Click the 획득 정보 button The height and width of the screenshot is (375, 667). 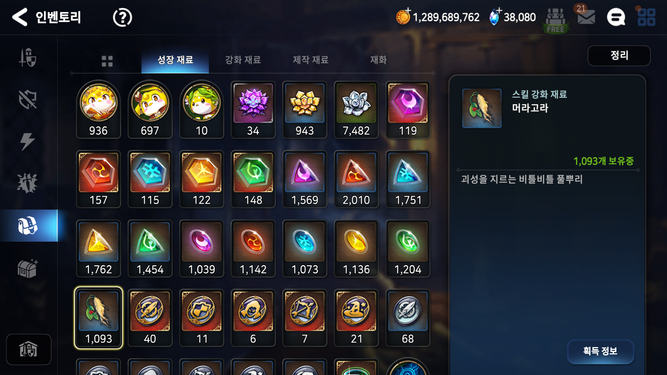pos(600,351)
